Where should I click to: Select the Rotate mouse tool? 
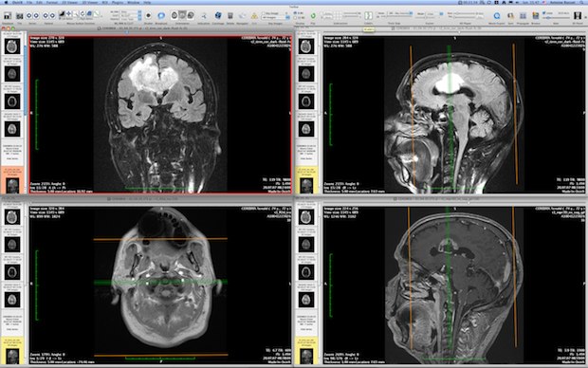click(x=83, y=13)
